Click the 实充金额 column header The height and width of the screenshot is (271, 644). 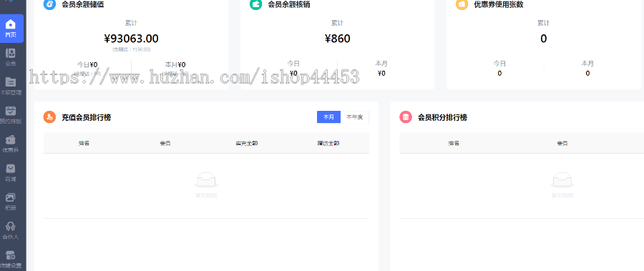coord(246,143)
